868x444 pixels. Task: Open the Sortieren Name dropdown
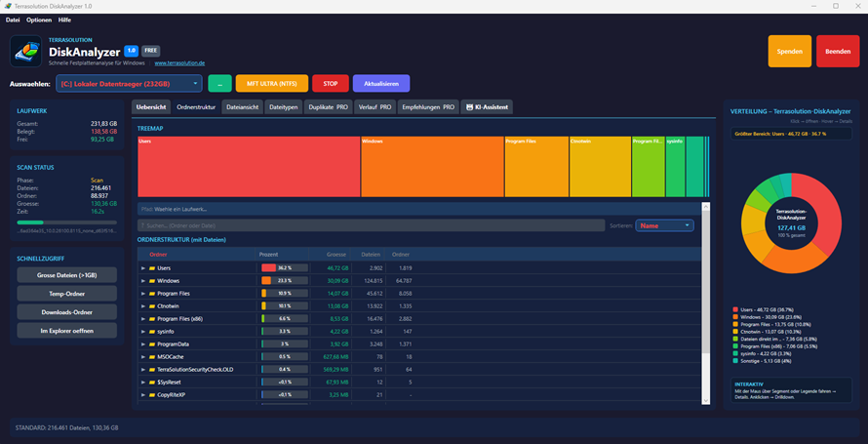[664, 225]
